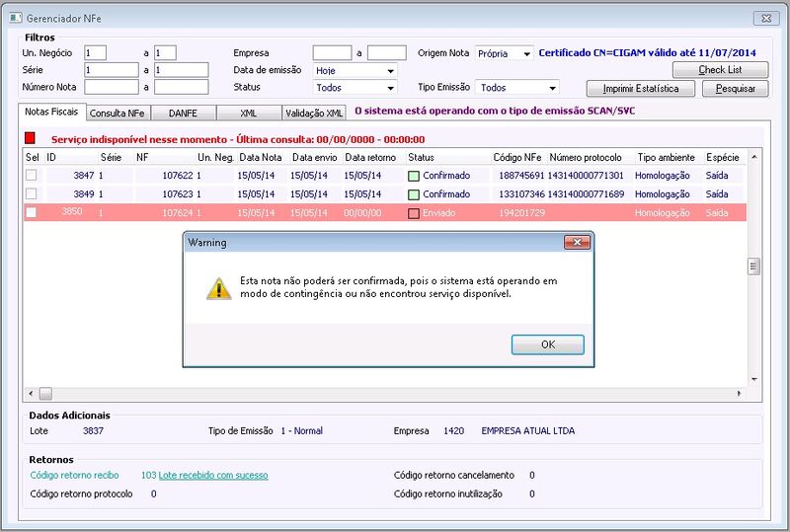Click the Empresa starting field
This screenshot has width=790, height=532.
pos(332,53)
